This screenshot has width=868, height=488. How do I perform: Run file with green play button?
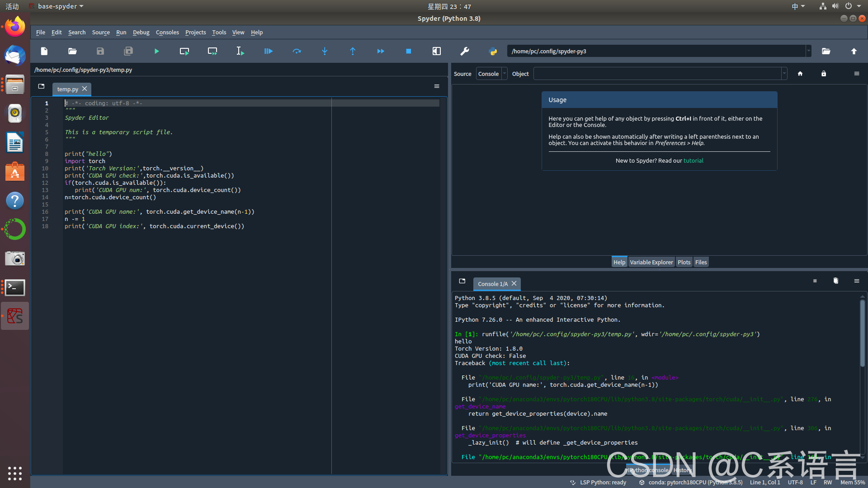[x=156, y=52]
